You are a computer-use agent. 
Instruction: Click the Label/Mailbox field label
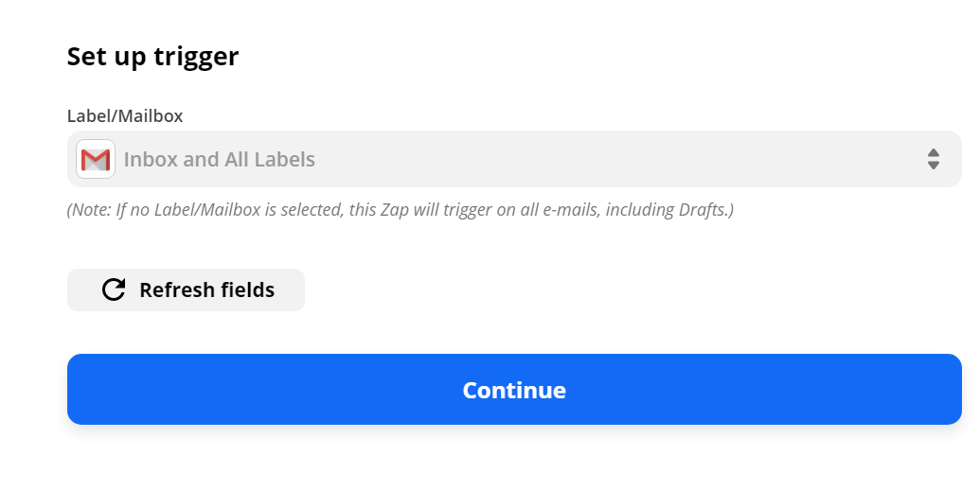[x=125, y=116]
